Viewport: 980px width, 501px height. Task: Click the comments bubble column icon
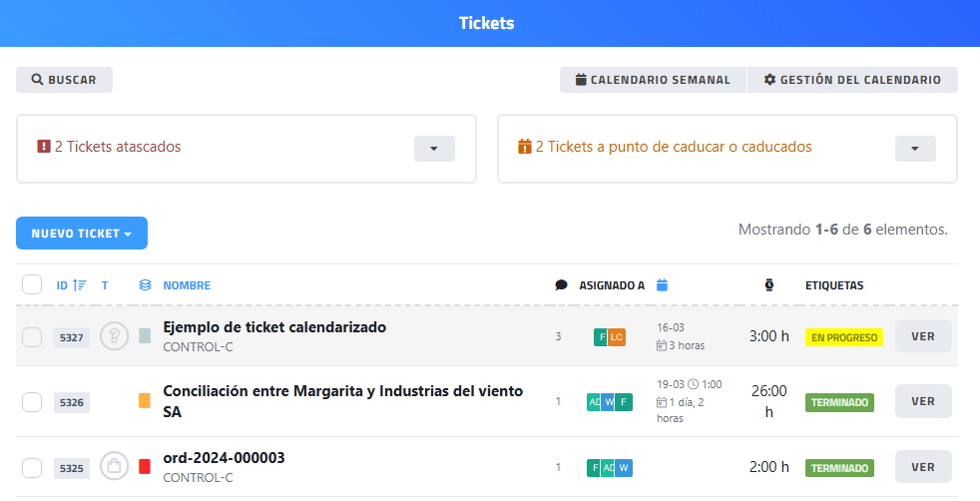[561, 285]
